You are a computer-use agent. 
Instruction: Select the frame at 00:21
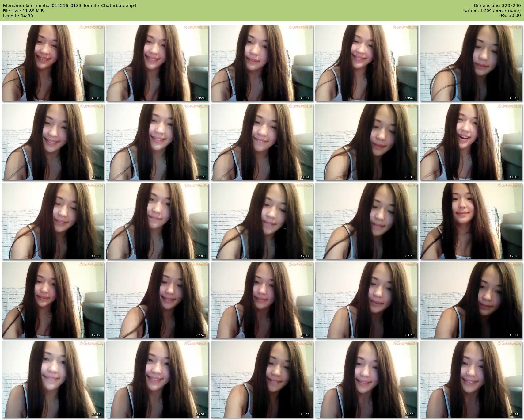coord(157,63)
